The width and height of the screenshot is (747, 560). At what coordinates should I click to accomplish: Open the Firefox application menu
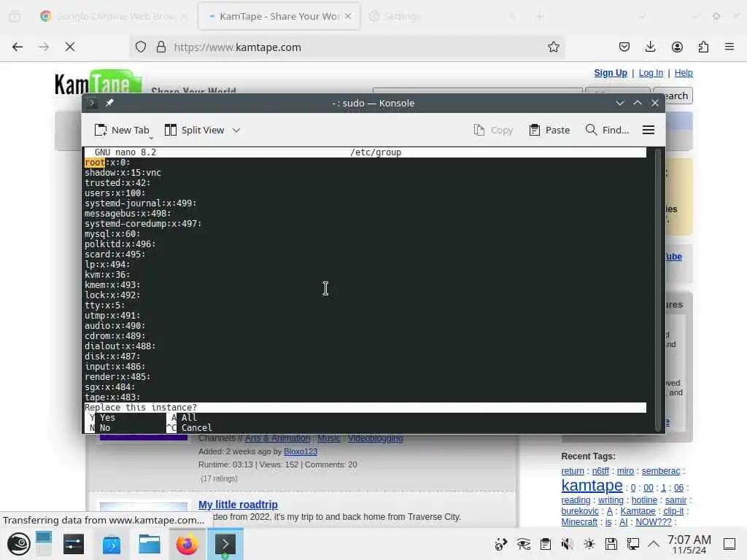[x=729, y=47]
